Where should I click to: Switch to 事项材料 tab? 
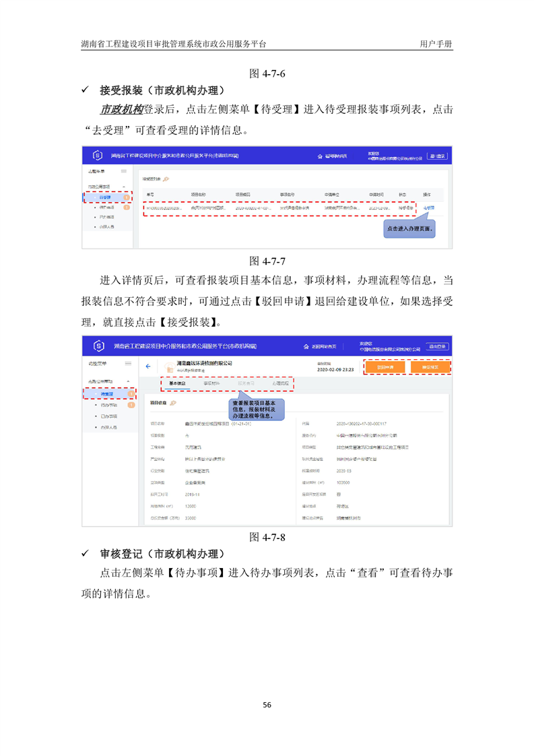[x=211, y=384]
